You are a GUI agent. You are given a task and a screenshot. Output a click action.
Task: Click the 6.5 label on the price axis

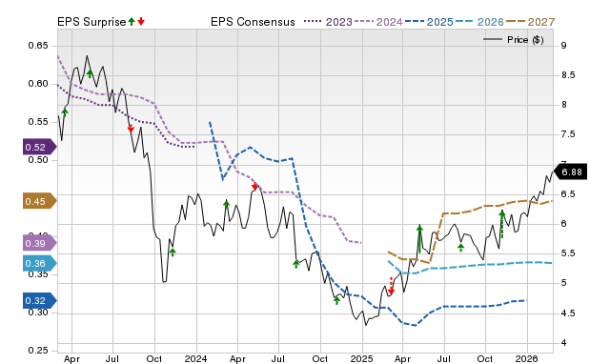tap(568, 194)
